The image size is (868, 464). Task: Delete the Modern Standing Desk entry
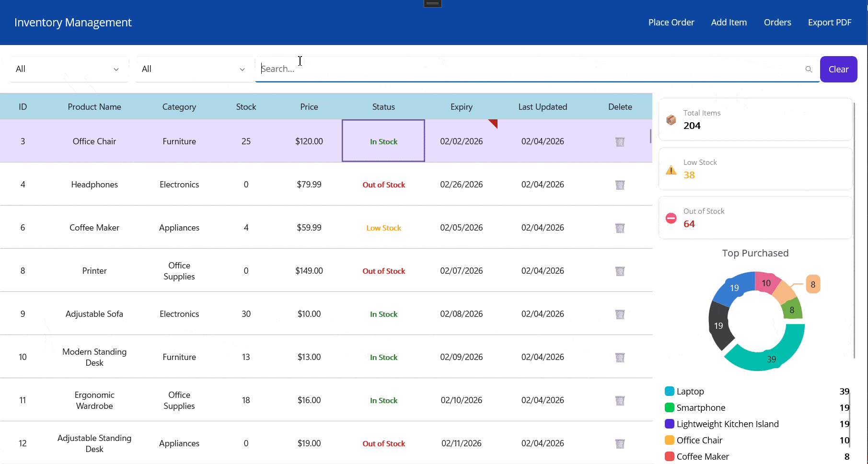coord(620,357)
